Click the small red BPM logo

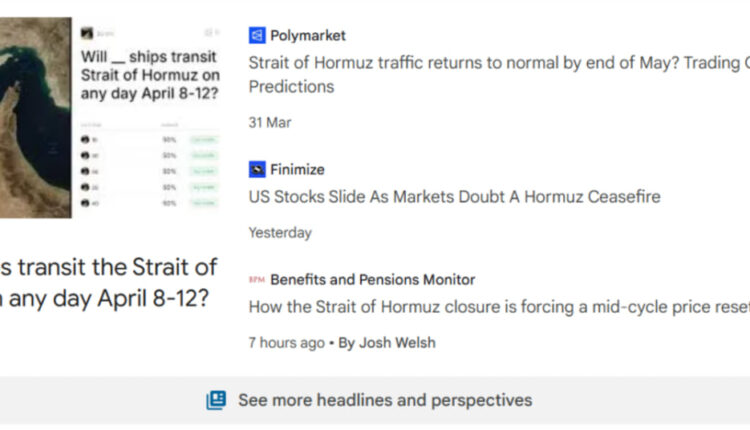[256, 280]
